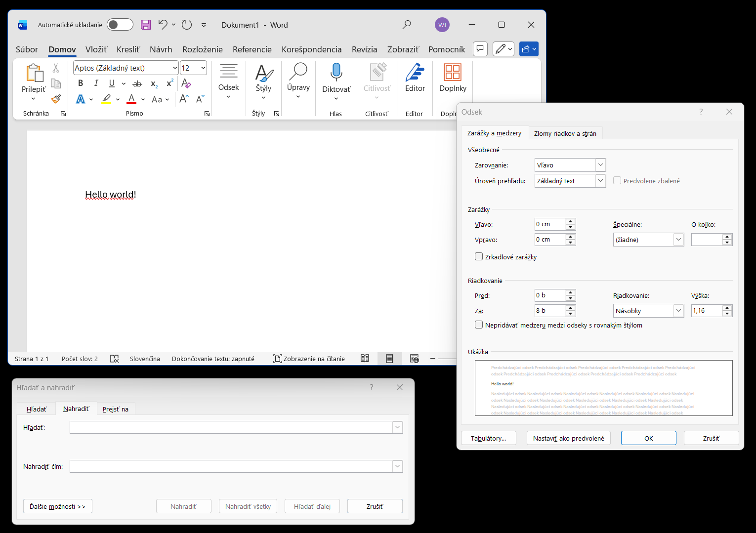Check Nepridávať medzeru medzi odseky option
756x533 pixels.
479,325
